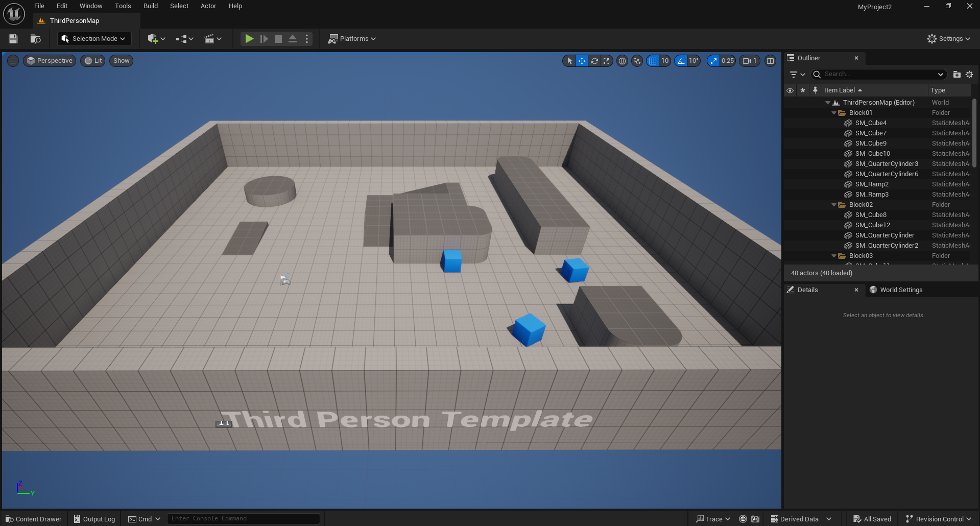Open the Blueprints dropdown icon in toolbar
980x526 pixels.
pyautogui.click(x=184, y=39)
